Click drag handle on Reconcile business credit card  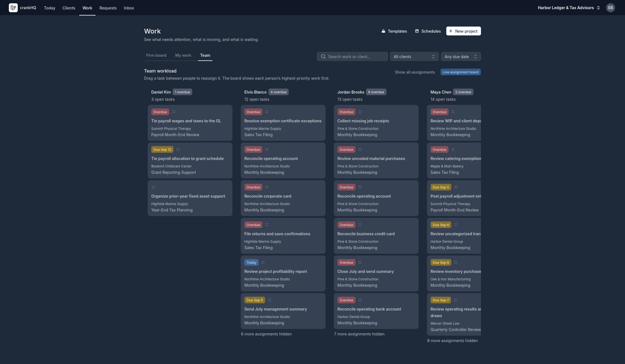360,225
